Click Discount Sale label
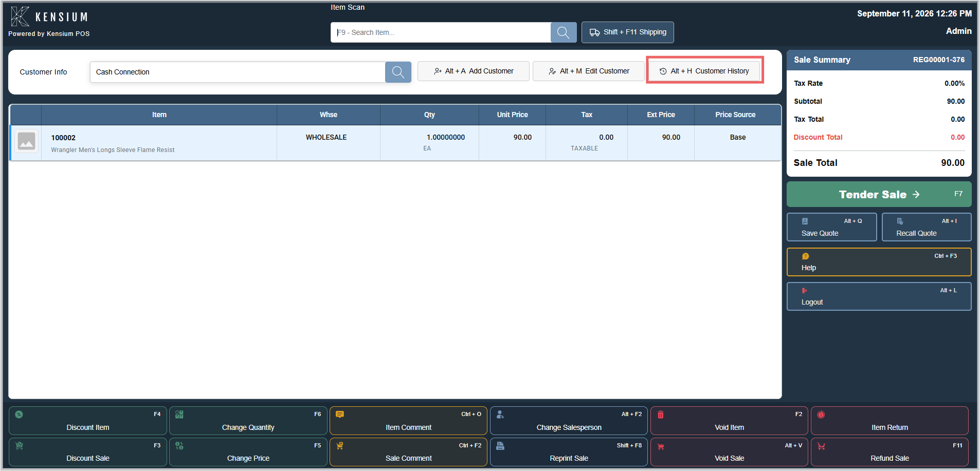The image size is (980, 471). coord(88,458)
